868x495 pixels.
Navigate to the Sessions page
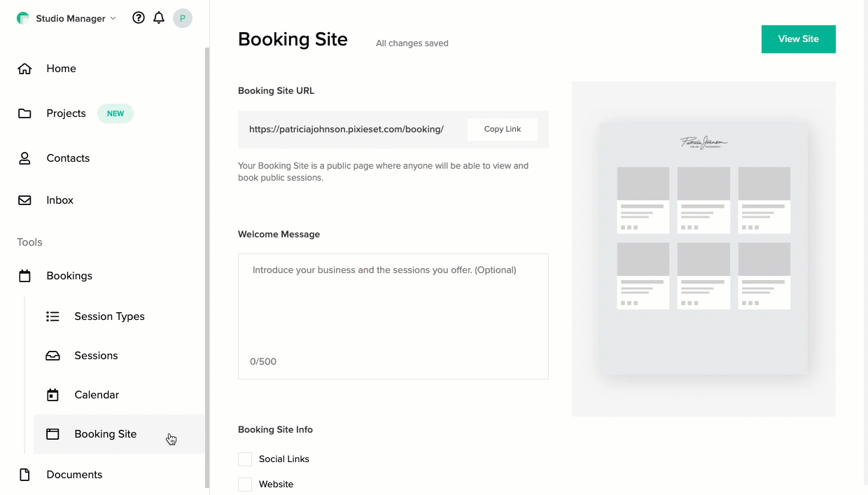96,355
